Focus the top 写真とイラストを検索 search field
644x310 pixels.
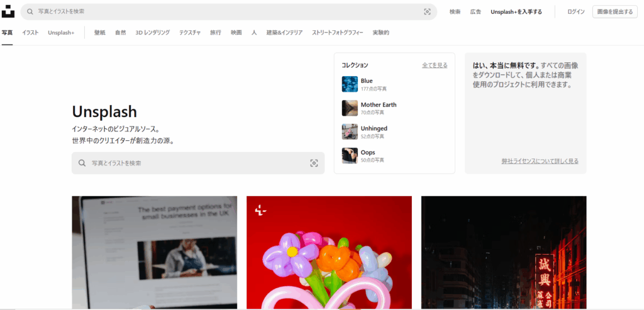click(x=229, y=12)
